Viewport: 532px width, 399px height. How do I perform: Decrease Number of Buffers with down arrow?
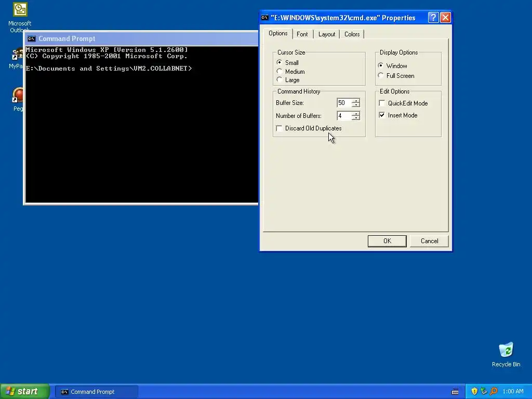pyautogui.click(x=355, y=118)
